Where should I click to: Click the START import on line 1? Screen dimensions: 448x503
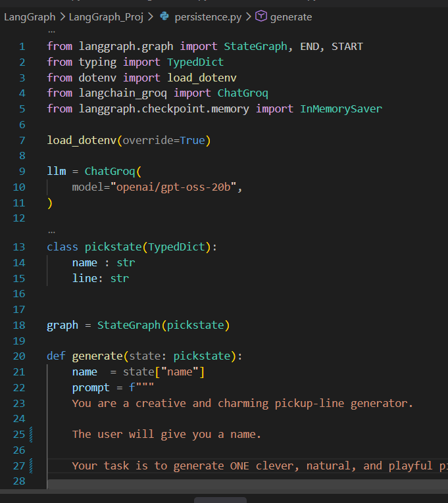[x=347, y=47]
